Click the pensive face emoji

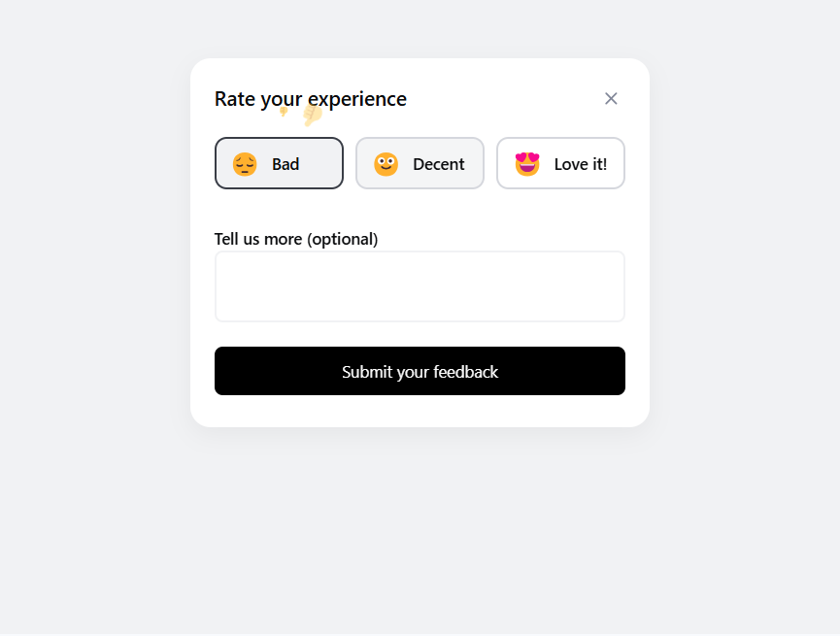point(245,164)
